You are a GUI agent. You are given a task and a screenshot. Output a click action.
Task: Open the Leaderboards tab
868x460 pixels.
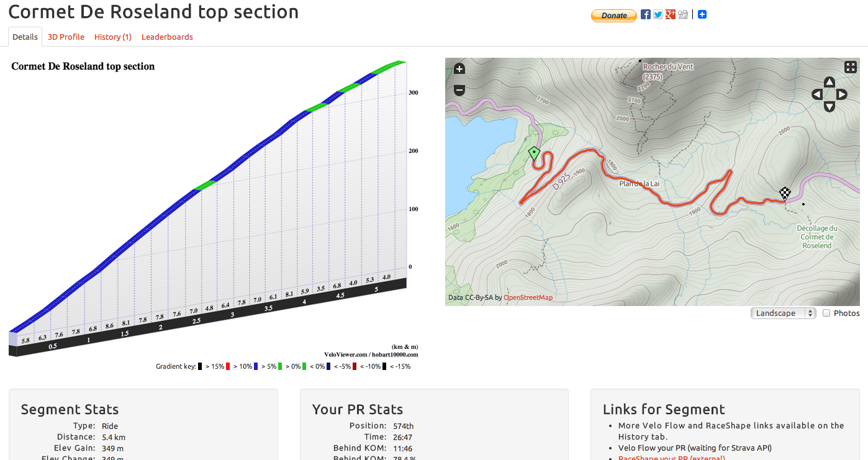pyautogui.click(x=167, y=37)
